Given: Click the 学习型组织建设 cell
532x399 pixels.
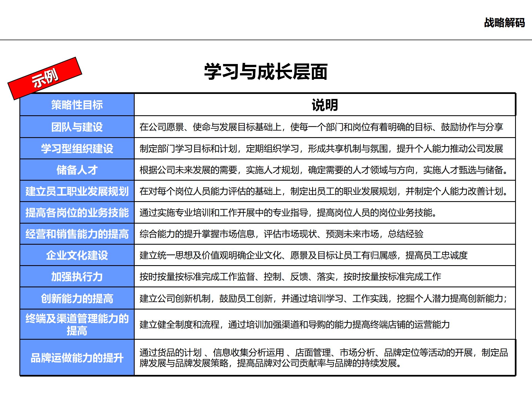Looking at the screenshot, I should click(77, 149).
